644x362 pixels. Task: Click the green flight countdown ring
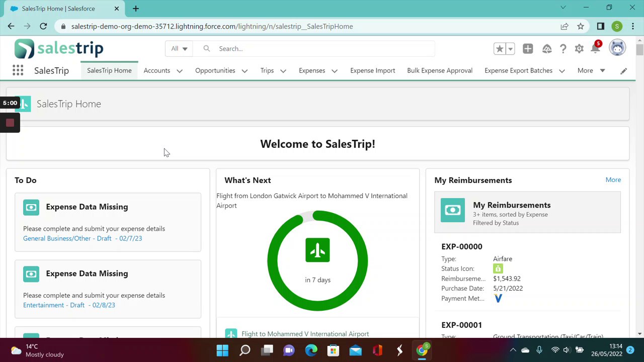click(317, 261)
